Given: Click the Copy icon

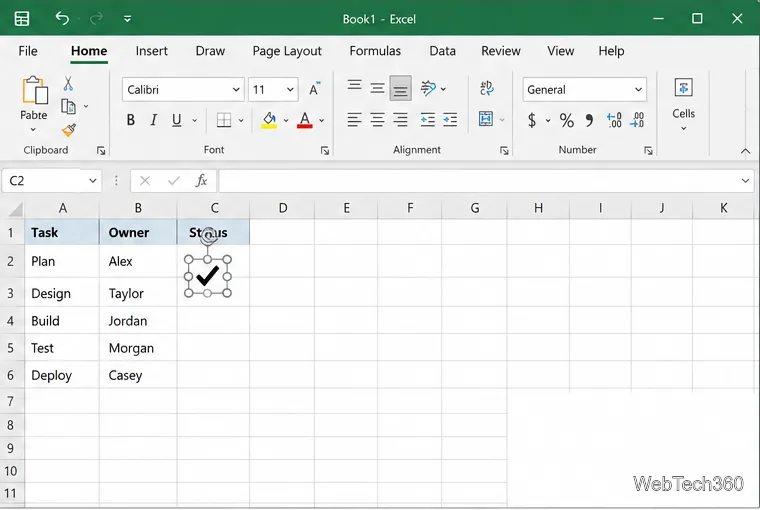Looking at the screenshot, I should click(68, 106).
